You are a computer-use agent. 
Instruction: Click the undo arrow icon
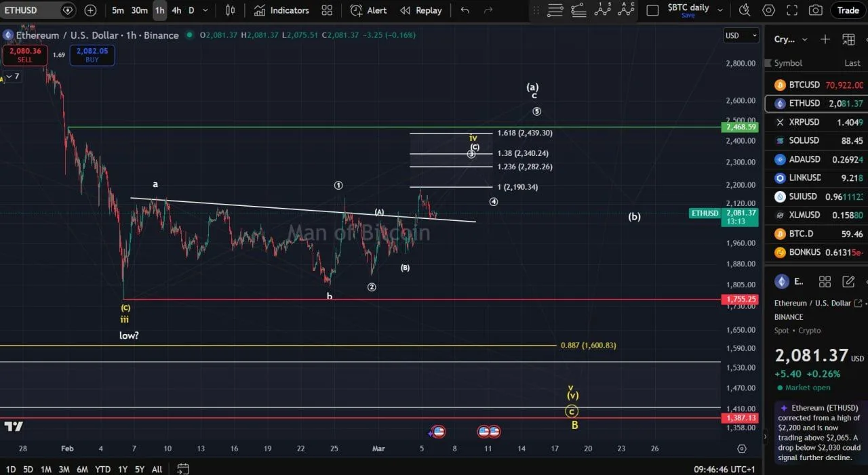[x=465, y=10]
